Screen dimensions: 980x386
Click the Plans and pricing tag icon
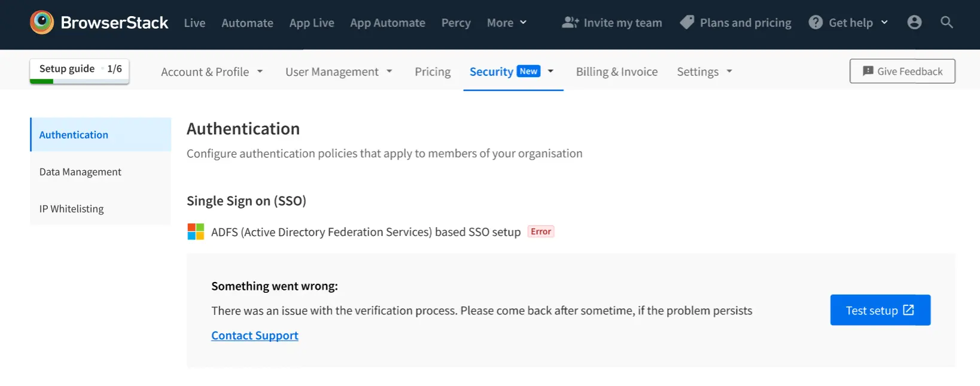click(687, 23)
